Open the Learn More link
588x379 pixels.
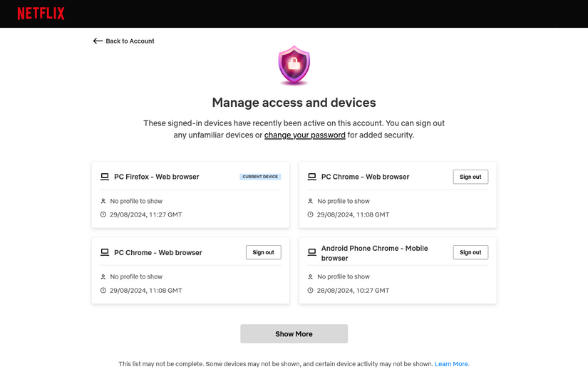point(451,364)
